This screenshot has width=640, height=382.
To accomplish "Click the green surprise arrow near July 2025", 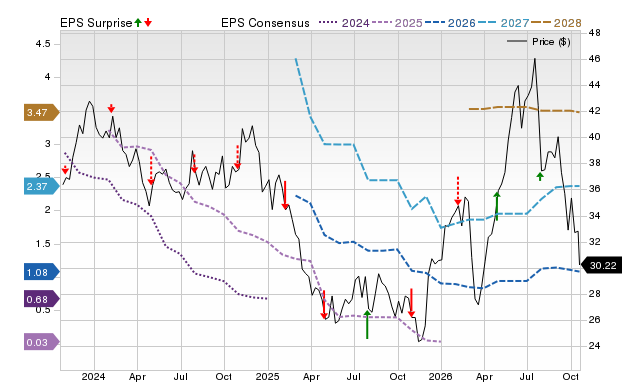I will (x=367, y=324).
